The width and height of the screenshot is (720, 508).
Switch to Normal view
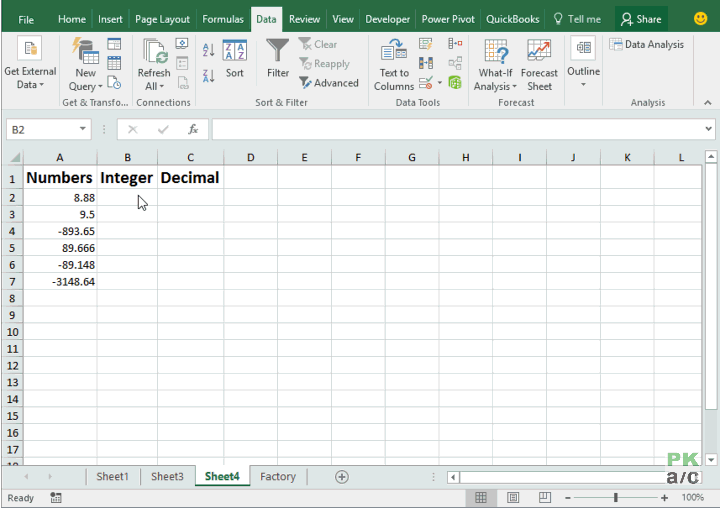(x=481, y=497)
